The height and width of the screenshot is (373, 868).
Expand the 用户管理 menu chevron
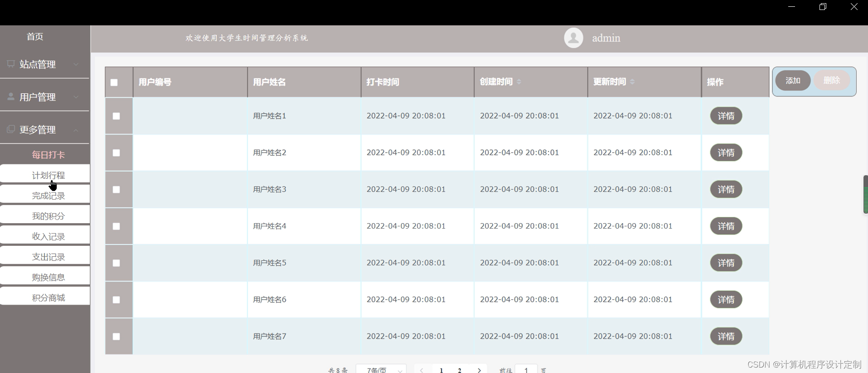[x=76, y=97]
